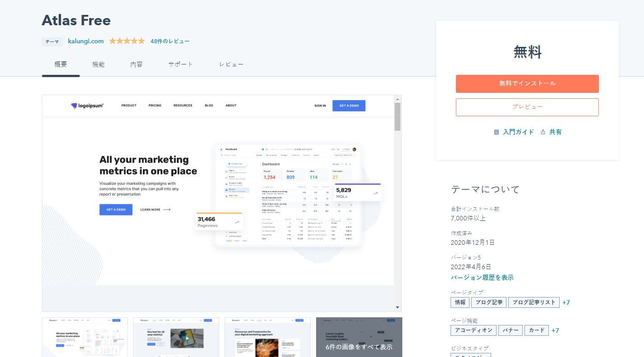
Task: Open the 48件のレビュー link
Action: 170,41
